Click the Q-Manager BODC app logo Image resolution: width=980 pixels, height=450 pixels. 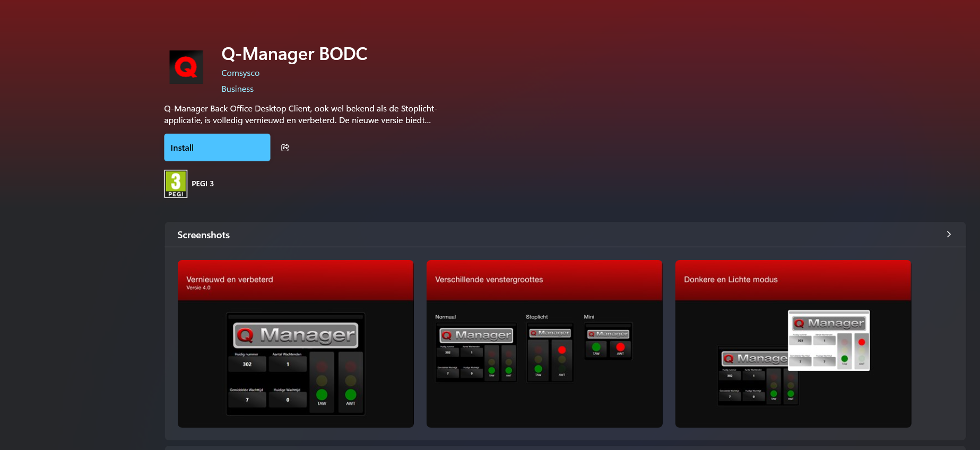[x=186, y=67]
